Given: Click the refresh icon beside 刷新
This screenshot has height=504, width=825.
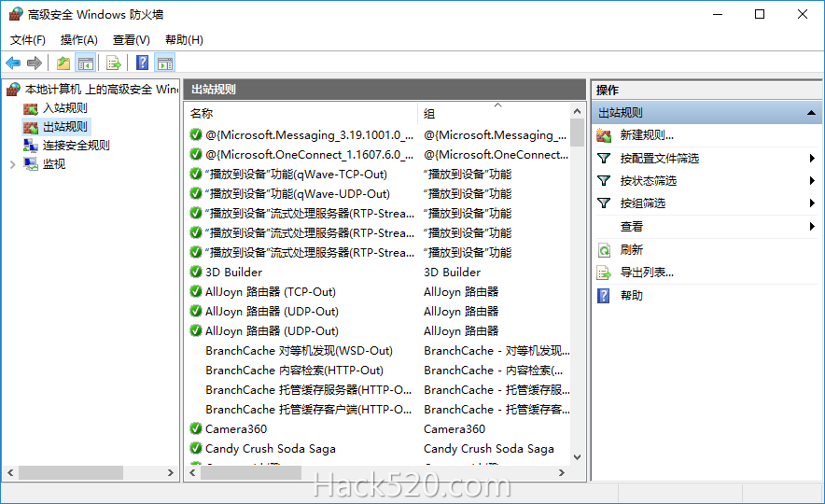Looking at the screenshot, I should [604, 250].
